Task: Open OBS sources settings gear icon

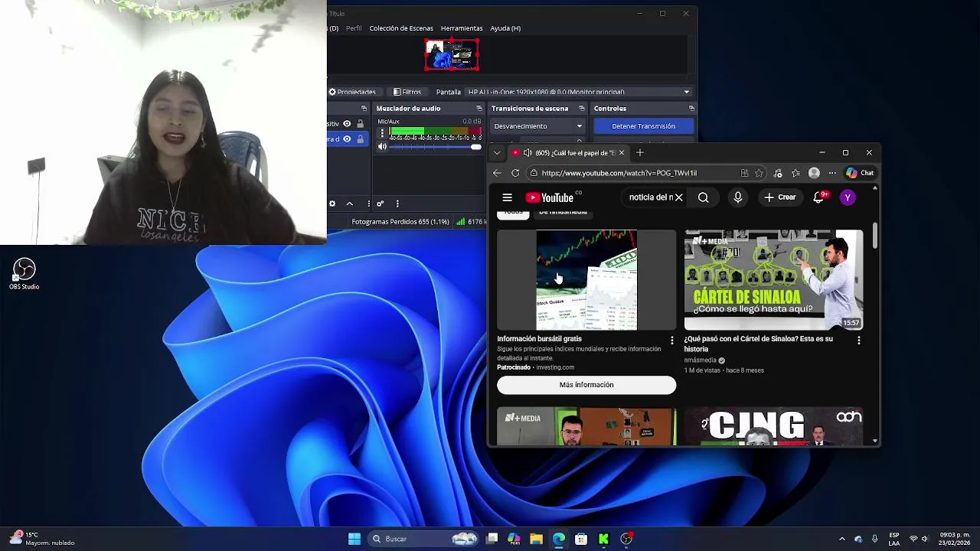Action: [332, 204]
